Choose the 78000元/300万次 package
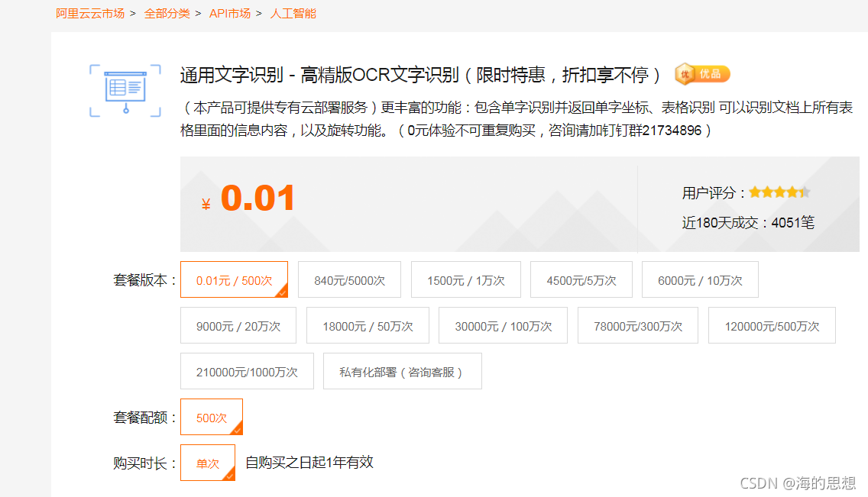The width and height of the screenshot is (868, 497). 638,326
